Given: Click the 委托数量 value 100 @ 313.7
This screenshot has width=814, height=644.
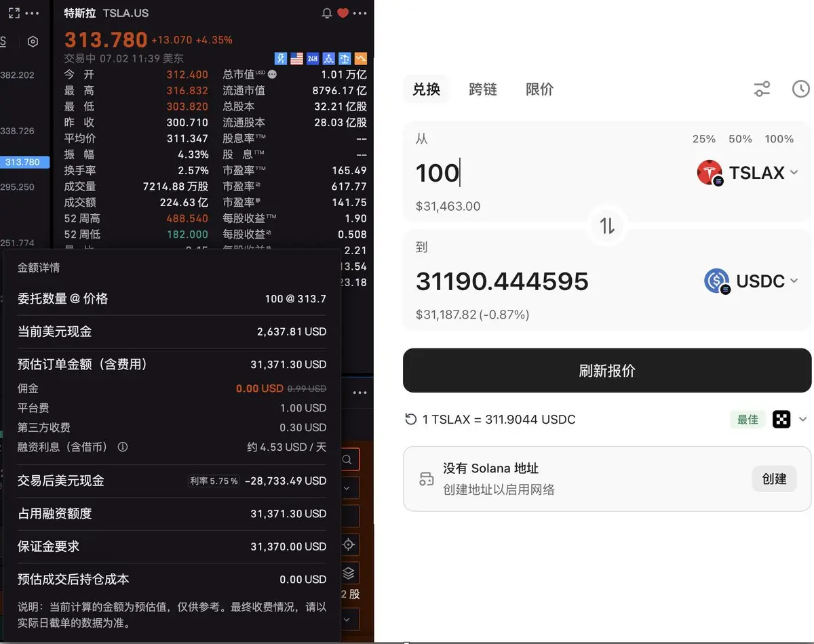Looking at the screenshot, I should point(296,299).
